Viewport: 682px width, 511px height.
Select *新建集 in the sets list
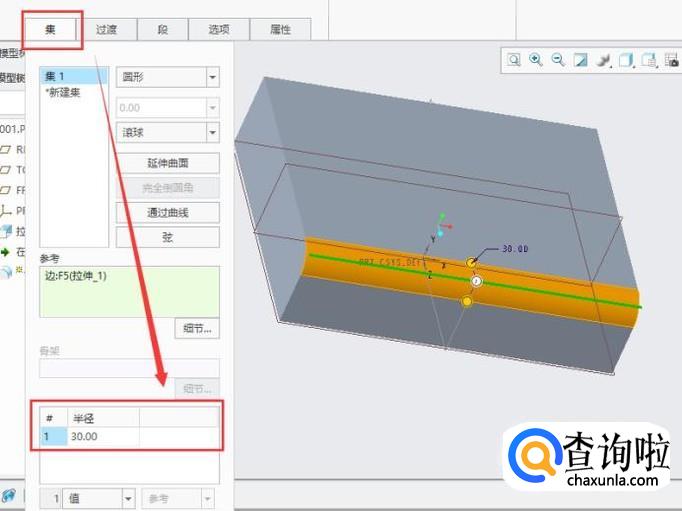(63, 92)
